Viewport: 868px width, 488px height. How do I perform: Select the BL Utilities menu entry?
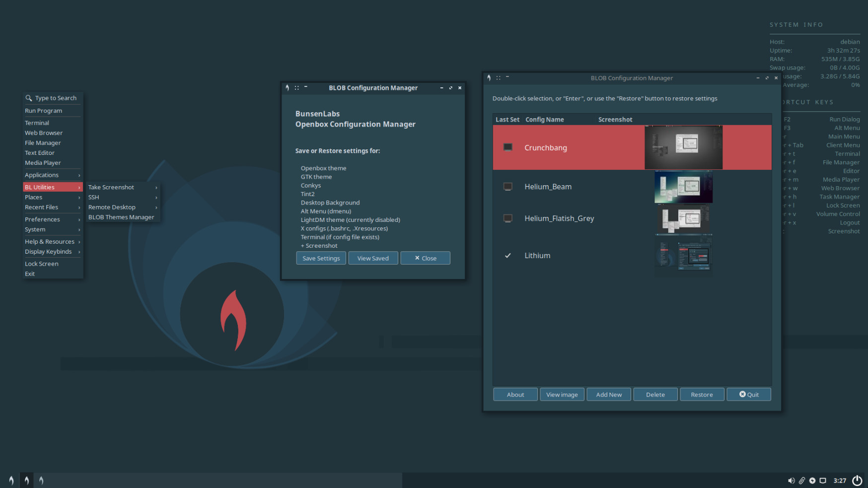[x=52, y=187]
